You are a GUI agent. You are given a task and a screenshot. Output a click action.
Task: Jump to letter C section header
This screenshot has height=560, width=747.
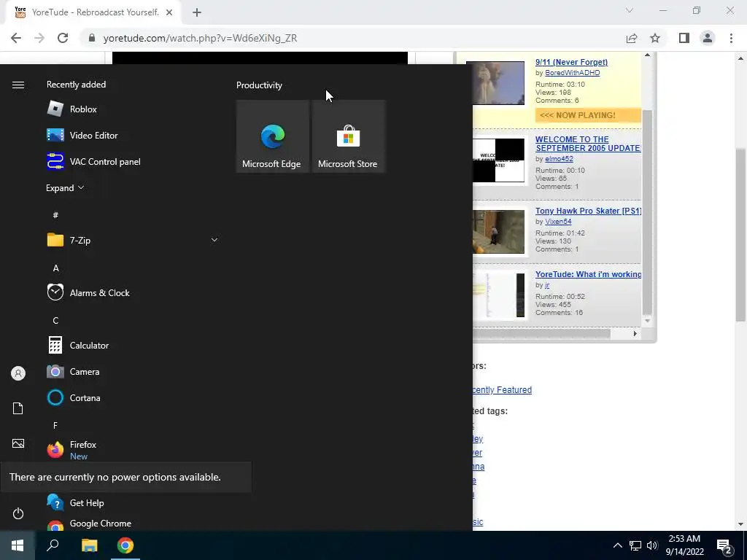[x=55, y=321]
